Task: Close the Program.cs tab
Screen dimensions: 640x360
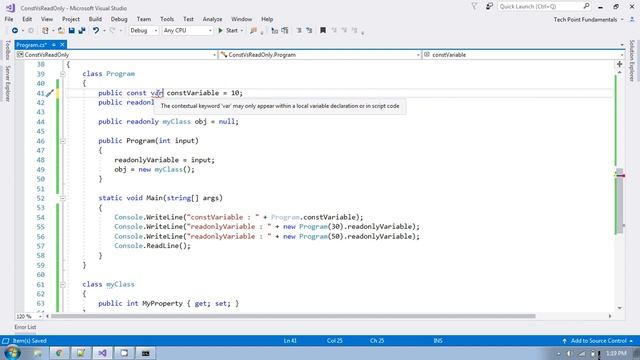Action: 62,45
